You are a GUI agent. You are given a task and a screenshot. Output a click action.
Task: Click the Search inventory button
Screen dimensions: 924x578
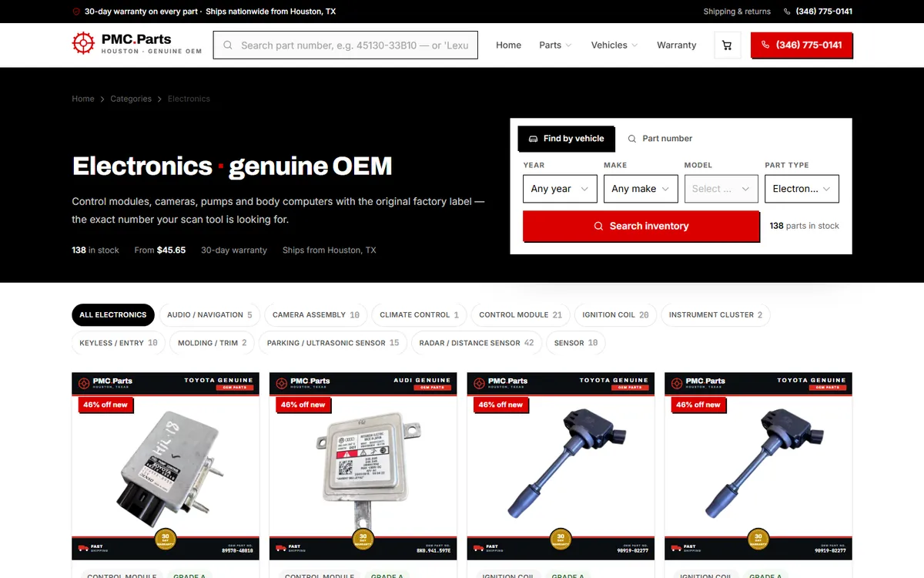641,226
